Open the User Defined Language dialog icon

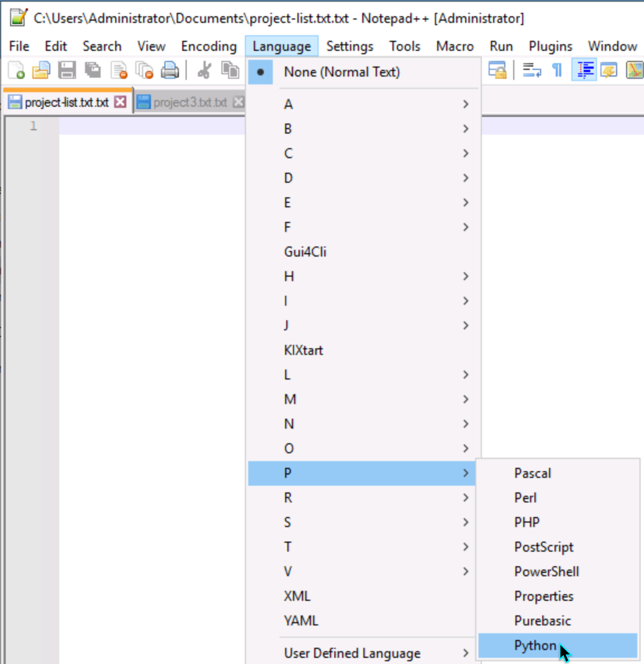point(609,70)
